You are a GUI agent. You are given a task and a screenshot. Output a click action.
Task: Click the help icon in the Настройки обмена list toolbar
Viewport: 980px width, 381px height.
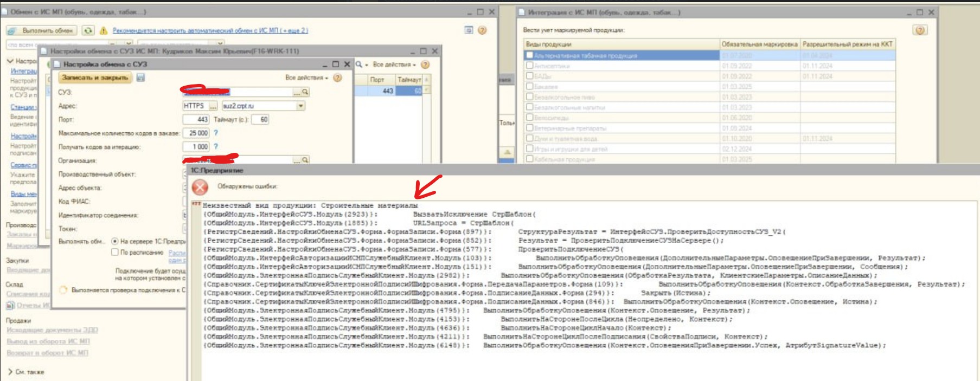pos(425,64)
